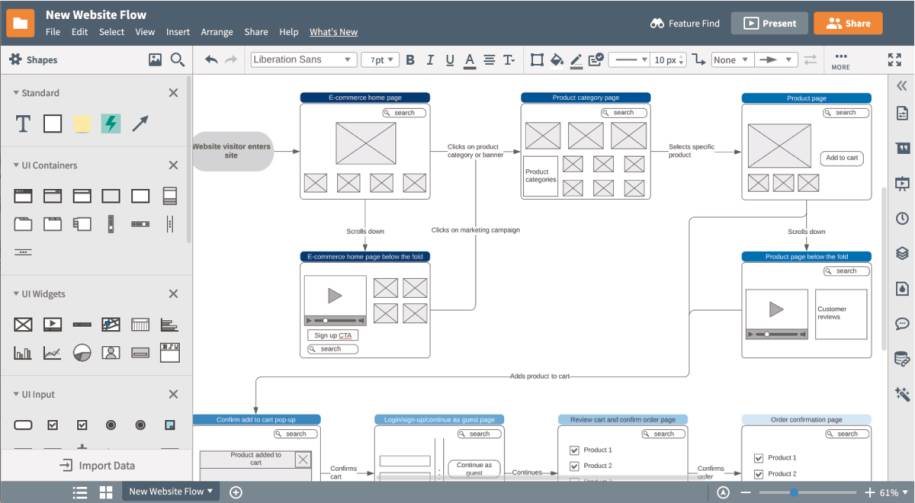Screen dimensions: 915x503
Task: Open the 7pt font size dropdown
Action: coord(380,60)
